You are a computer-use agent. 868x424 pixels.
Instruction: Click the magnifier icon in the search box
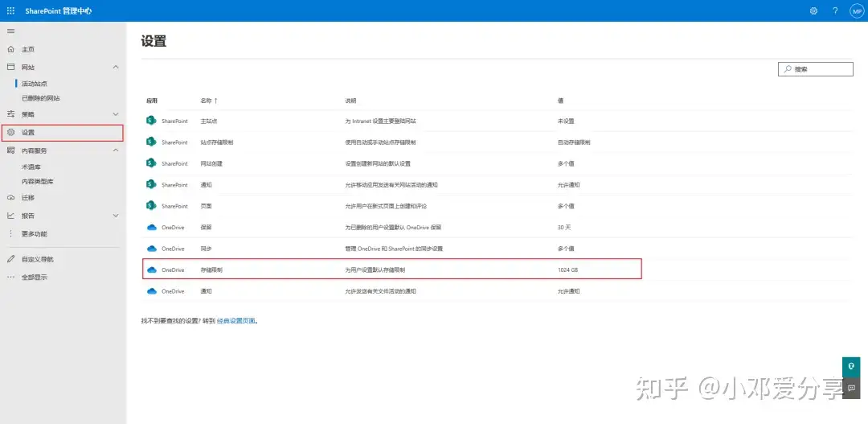[787, 69]
